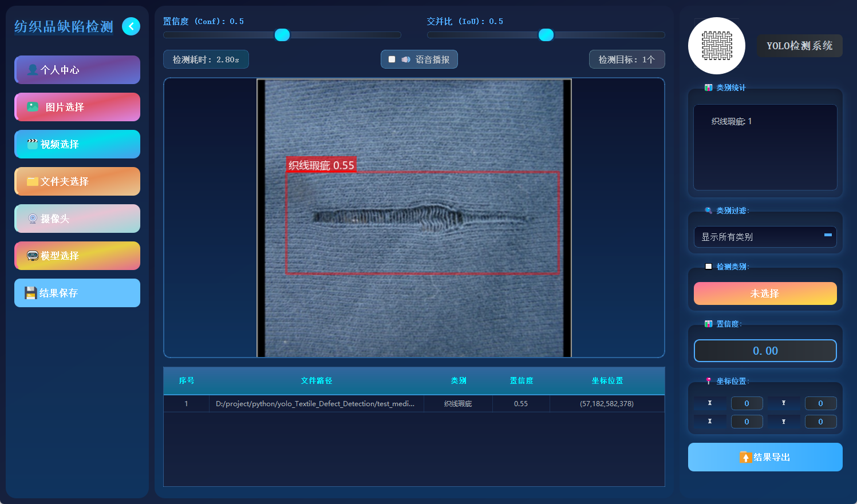The width and height of the screenshot is (857, 504).
Task: Collapse sidebar with cyan arrow button
Action: pos(131,26)
